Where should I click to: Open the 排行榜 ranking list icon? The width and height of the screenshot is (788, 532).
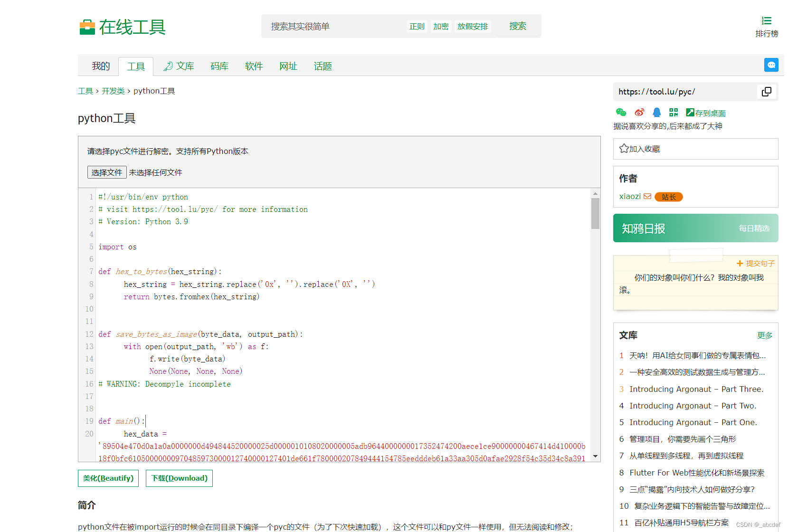tap(767, 21)
